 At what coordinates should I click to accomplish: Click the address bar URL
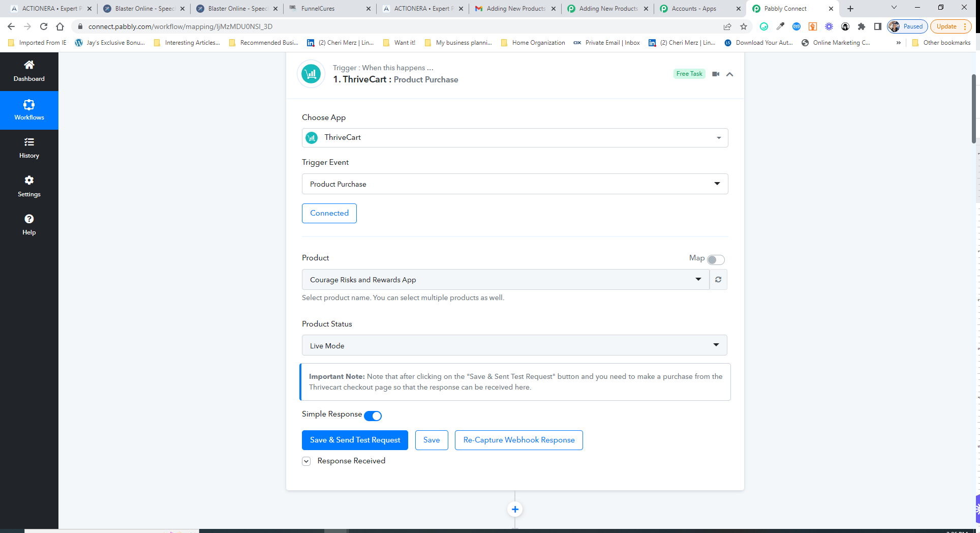pyautogui.click(x=180, y=26)
